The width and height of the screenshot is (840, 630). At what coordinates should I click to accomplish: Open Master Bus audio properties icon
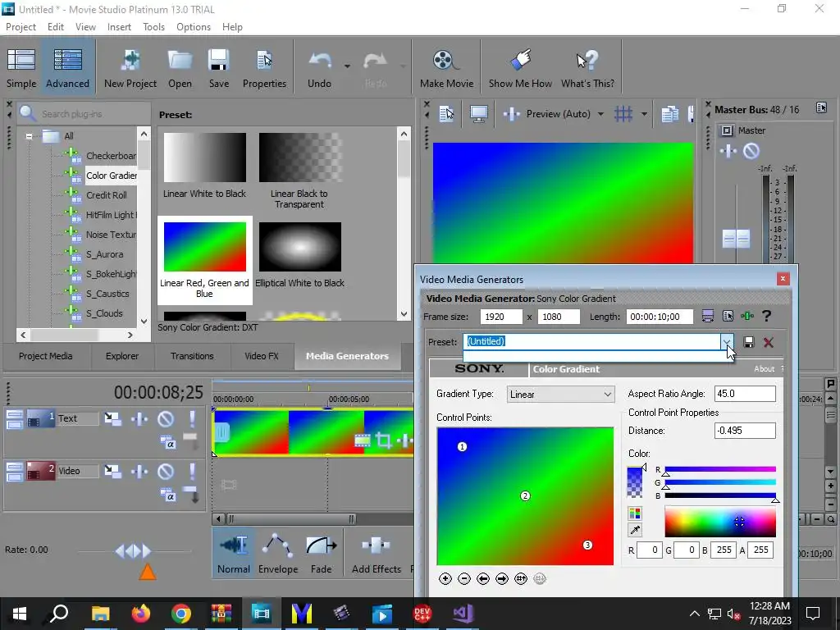click(x=821, y=107)
